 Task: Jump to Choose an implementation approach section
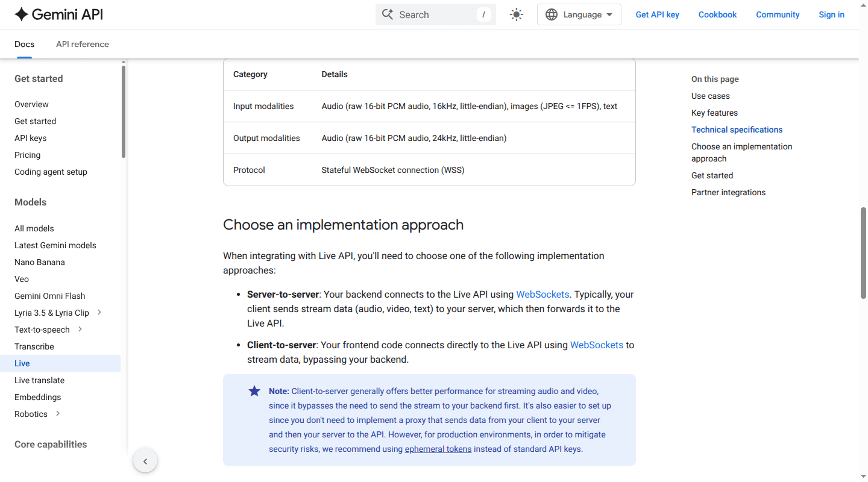click(x=741, y=152)
